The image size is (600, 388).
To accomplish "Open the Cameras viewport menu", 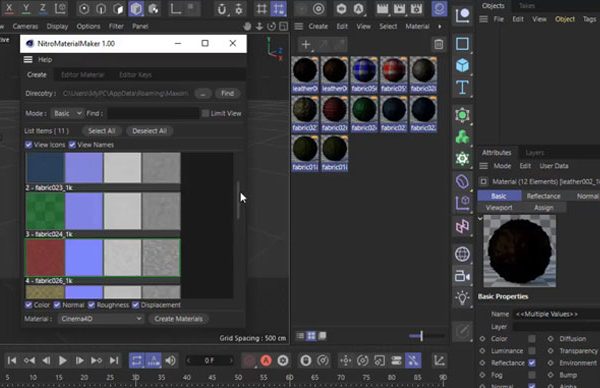I will 25,26.
